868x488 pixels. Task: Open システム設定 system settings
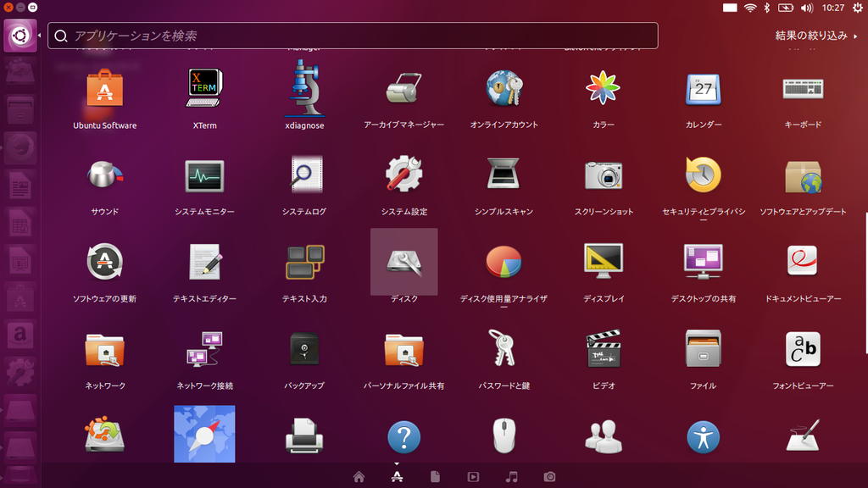pyautogui.click(x=403, y=175)
